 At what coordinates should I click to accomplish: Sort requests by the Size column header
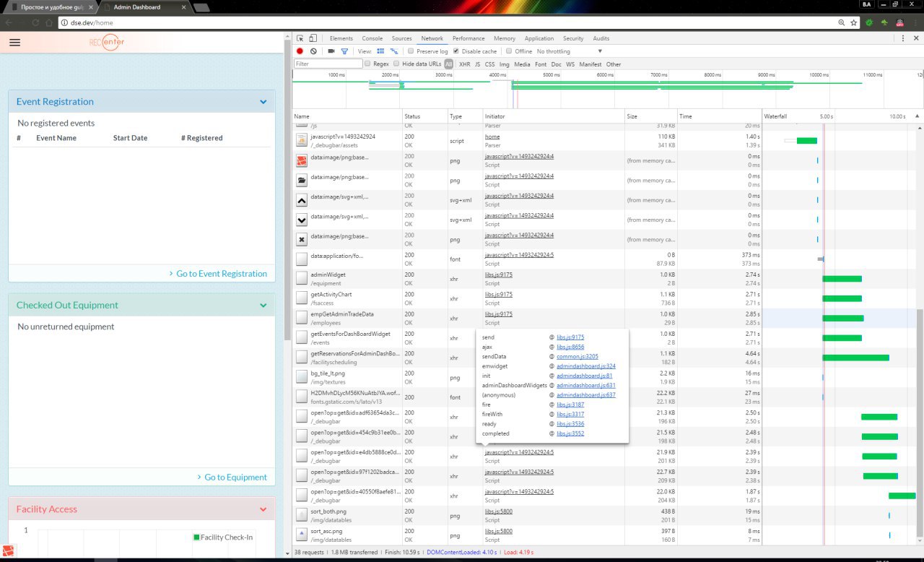(651, 116)
